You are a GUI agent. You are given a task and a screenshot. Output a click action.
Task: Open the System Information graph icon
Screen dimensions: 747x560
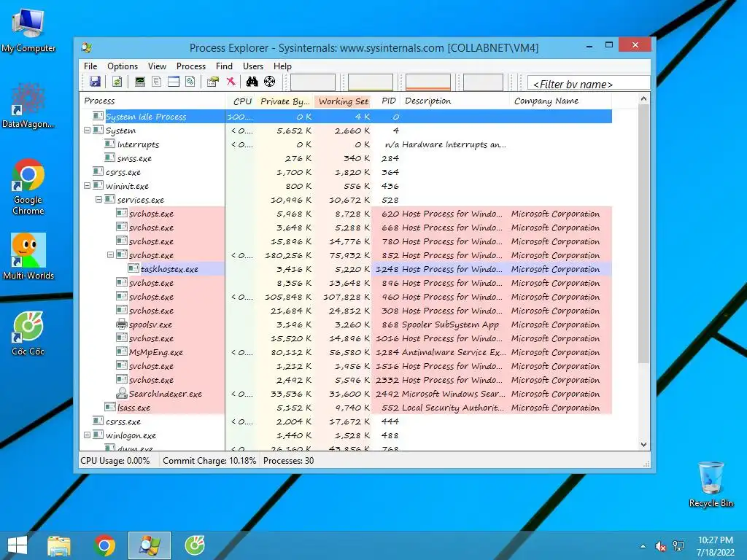139,82
